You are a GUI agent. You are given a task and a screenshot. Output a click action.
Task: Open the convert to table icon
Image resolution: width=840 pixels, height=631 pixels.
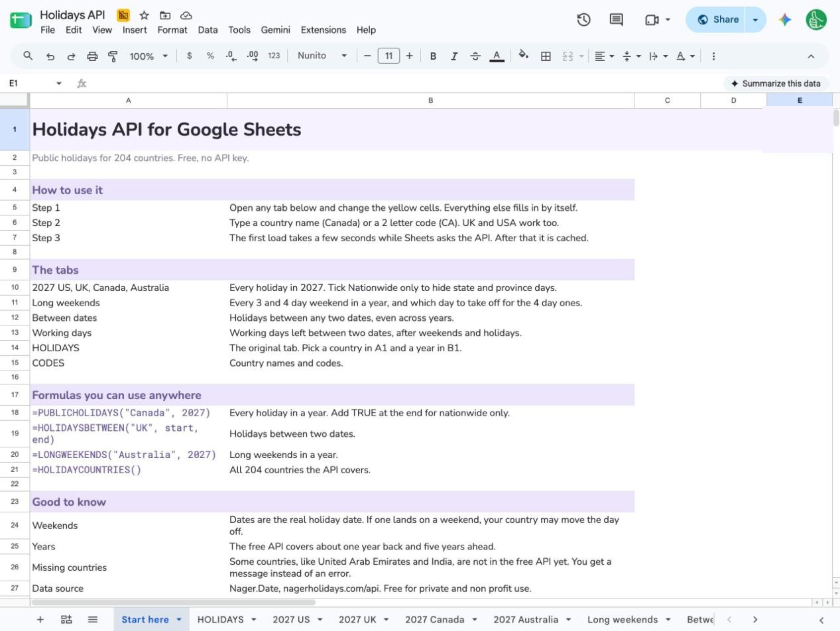click(66, 619)
